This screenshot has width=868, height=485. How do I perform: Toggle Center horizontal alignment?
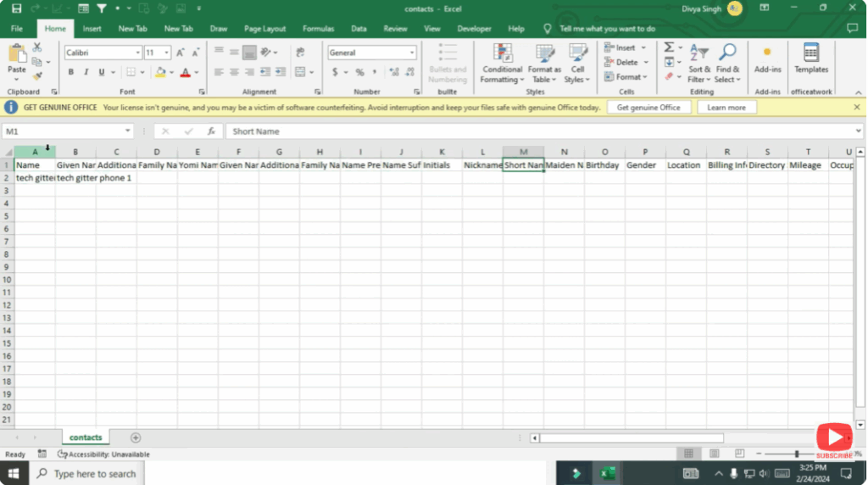click(234, 72)
